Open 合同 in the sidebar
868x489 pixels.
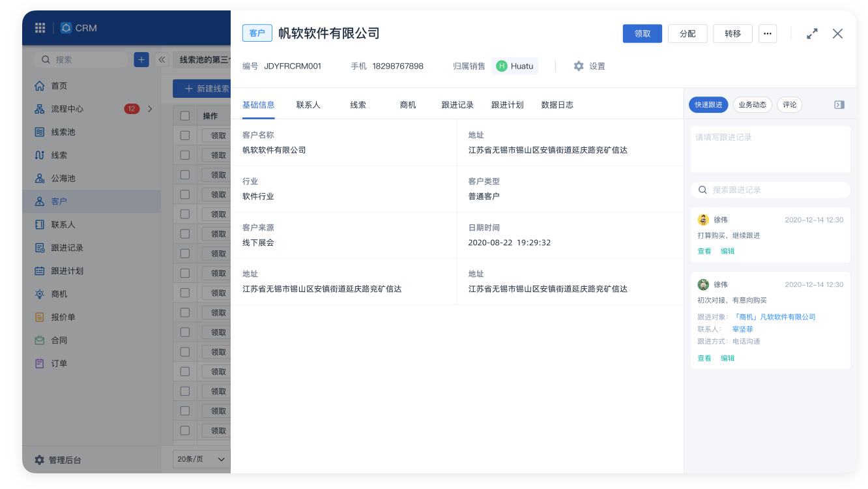[x=91, y=340]
